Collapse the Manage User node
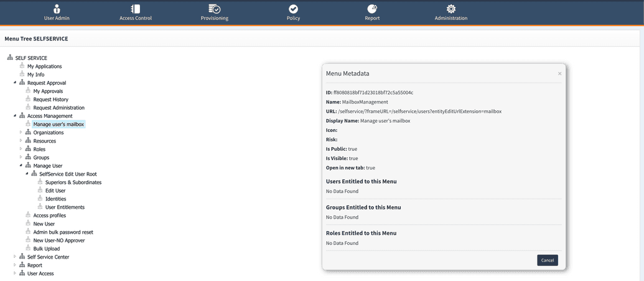Image resolution: width=644 pixels, height=281 pixels. pyautogui.click(x=21, y=166)
